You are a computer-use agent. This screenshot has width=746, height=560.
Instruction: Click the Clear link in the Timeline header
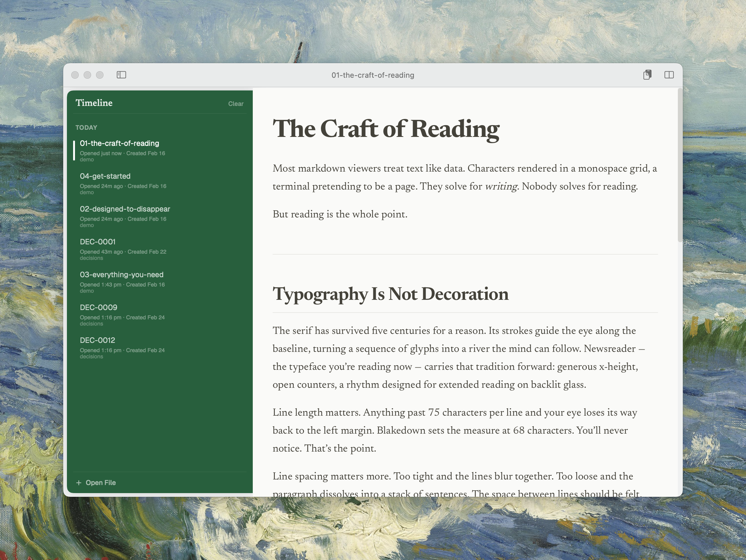coord(235,104)
